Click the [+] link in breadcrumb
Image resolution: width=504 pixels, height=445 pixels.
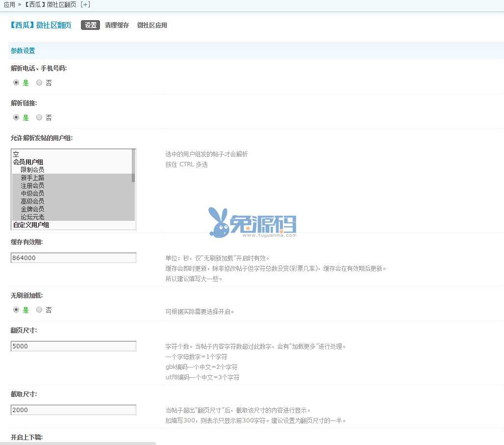[x=85, y=4]
